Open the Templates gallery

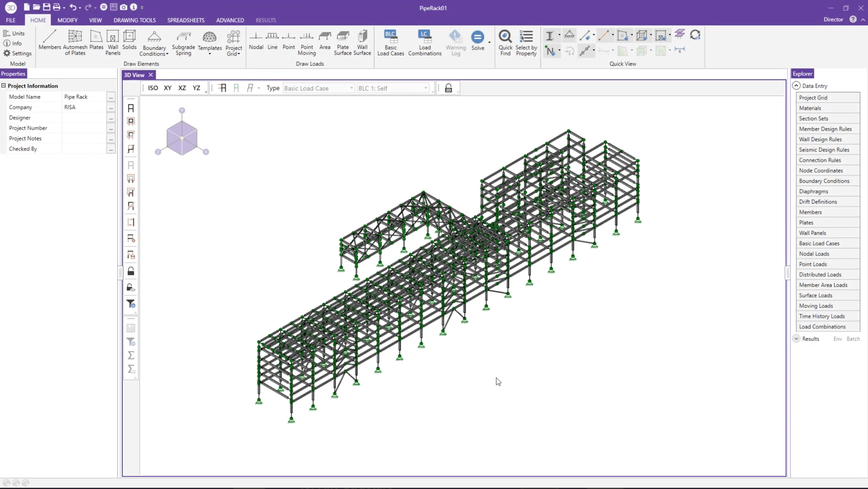[209, 43]
